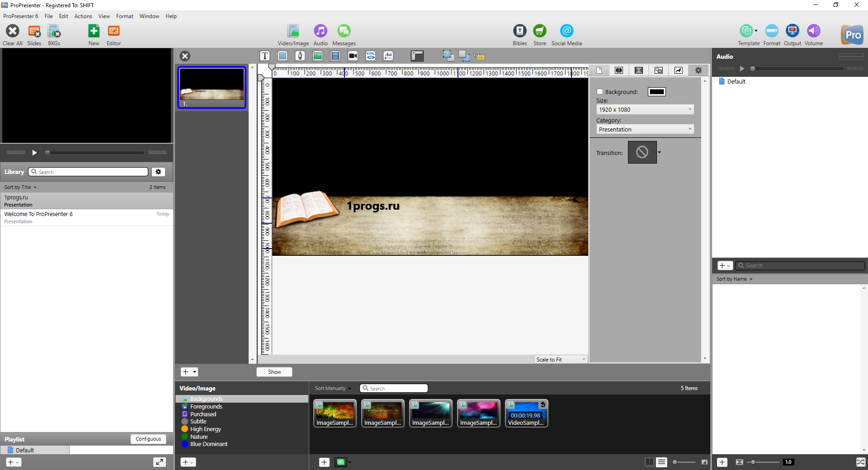Insert an image element tool
Image resolution: width=868 pixels, height=470 pixels.
[x=318, y=56]
